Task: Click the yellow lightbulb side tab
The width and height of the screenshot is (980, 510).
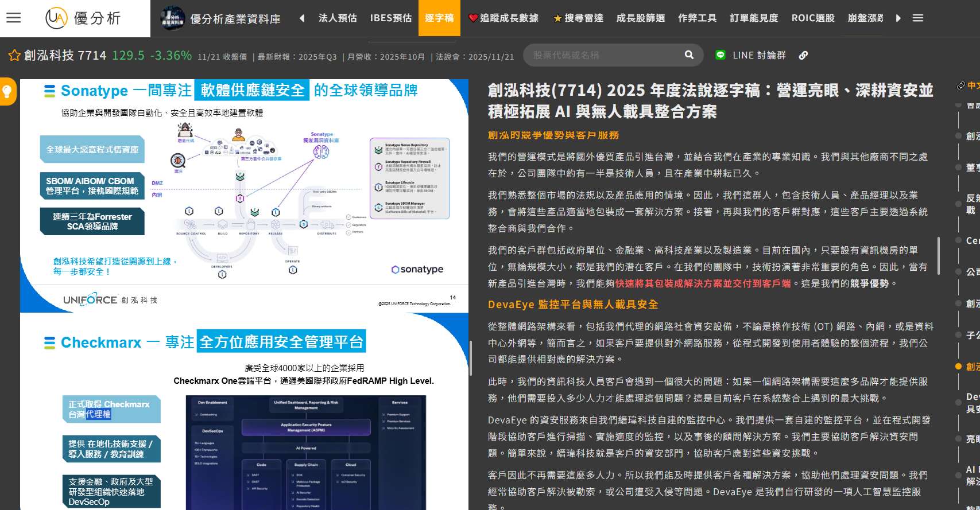Action: tap(7, 92)
